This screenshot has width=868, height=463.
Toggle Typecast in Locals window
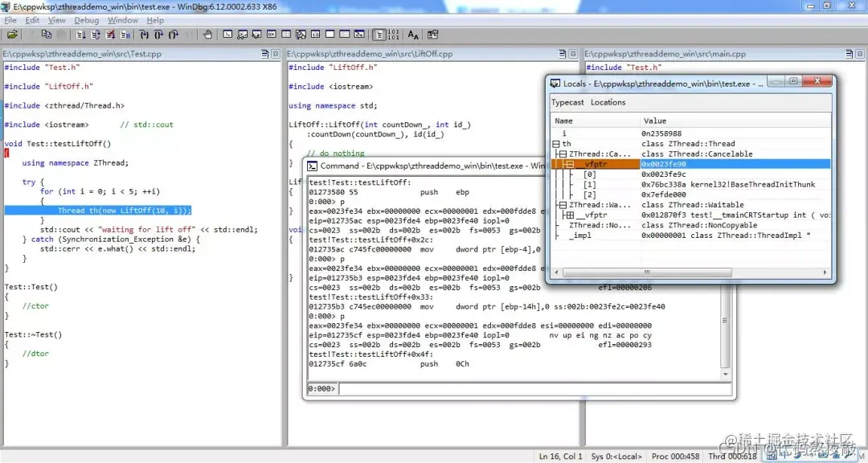(567, 102)
